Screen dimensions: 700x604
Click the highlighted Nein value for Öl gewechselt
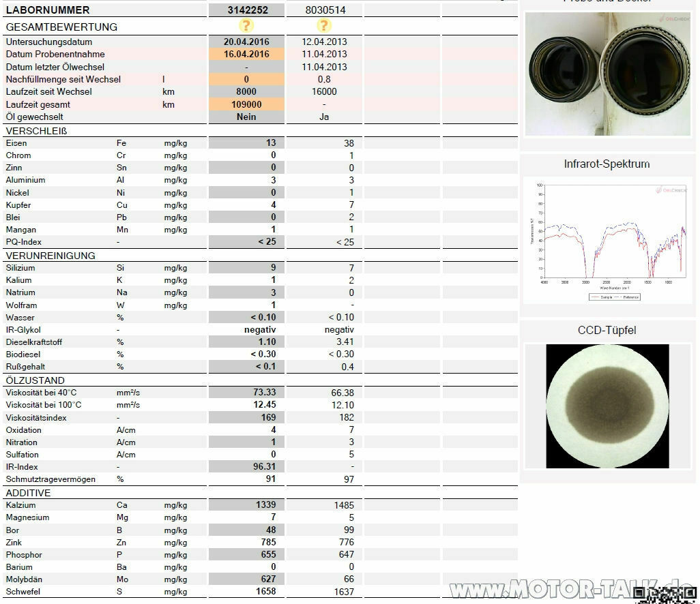246,117
